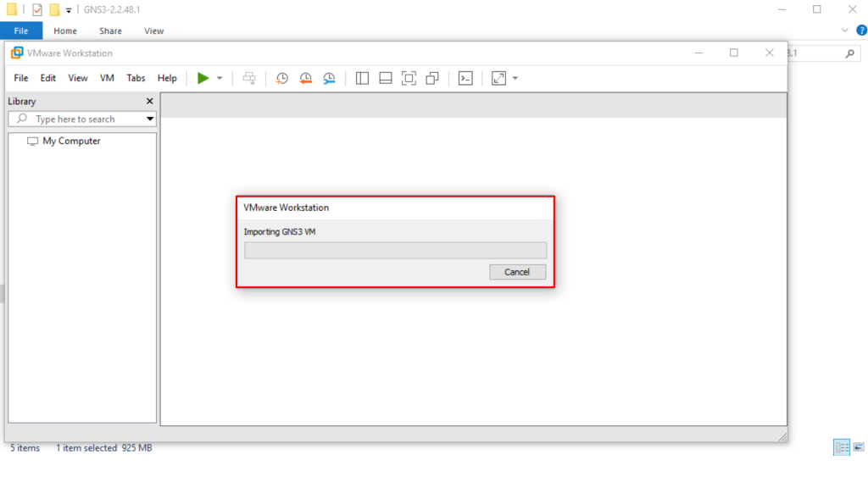
Task: Open the VM menu
Action: click(x=107, y=78)
